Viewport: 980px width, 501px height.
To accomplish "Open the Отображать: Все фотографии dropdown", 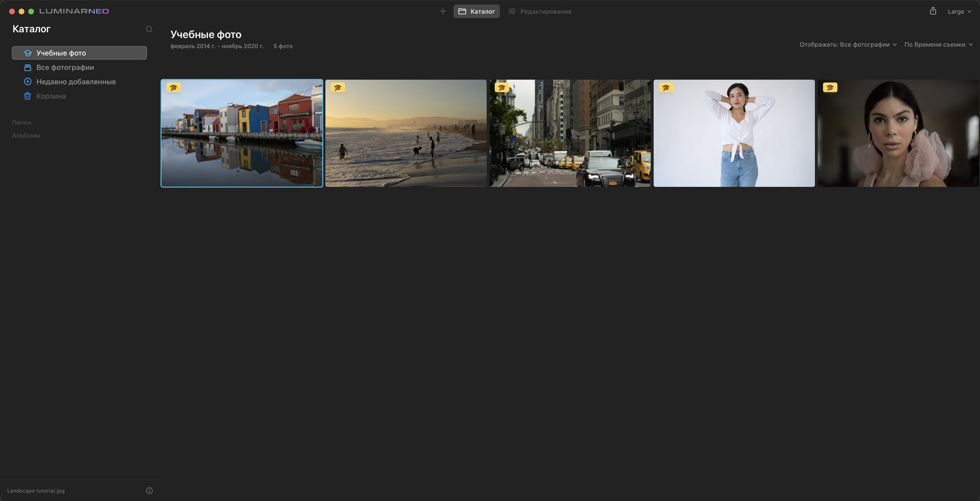I will (847, 44).
